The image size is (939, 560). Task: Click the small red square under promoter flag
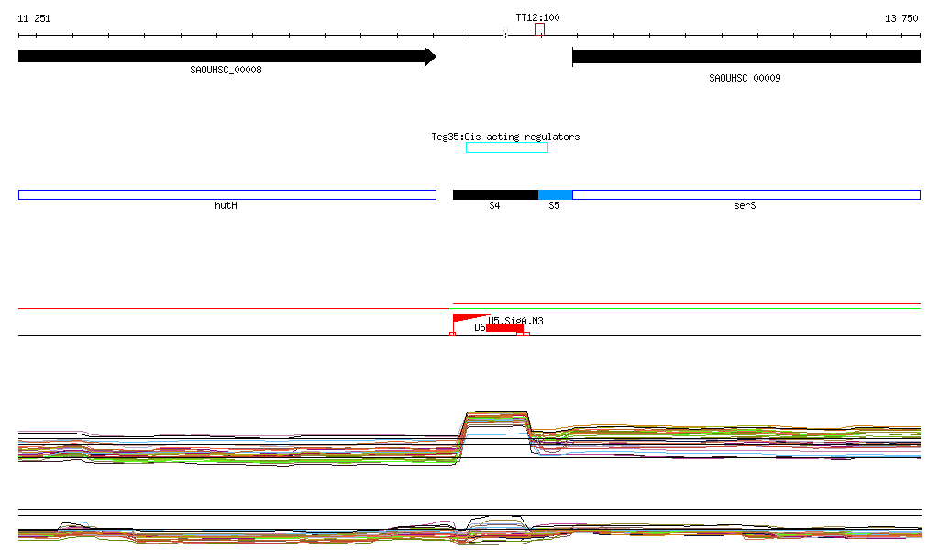(453, 335)
